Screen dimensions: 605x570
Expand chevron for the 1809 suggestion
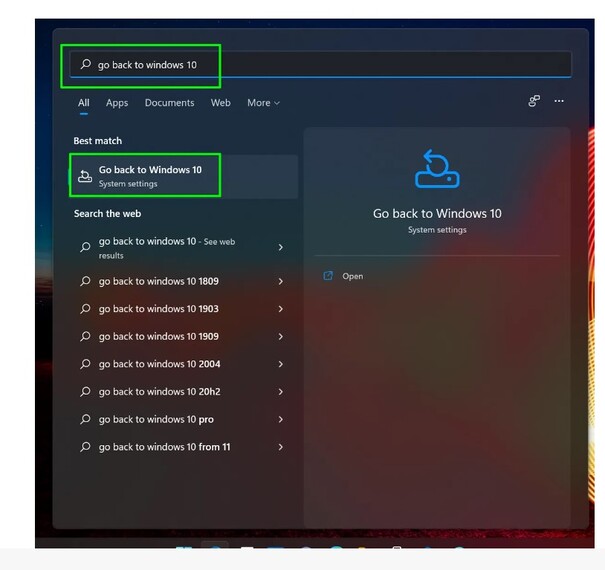(x=281, y=281)
